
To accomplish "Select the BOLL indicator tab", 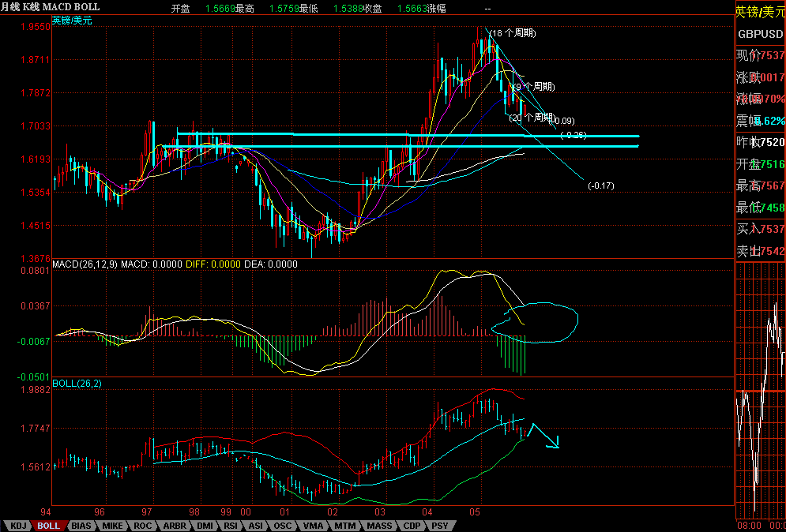I will click(48, 526).
